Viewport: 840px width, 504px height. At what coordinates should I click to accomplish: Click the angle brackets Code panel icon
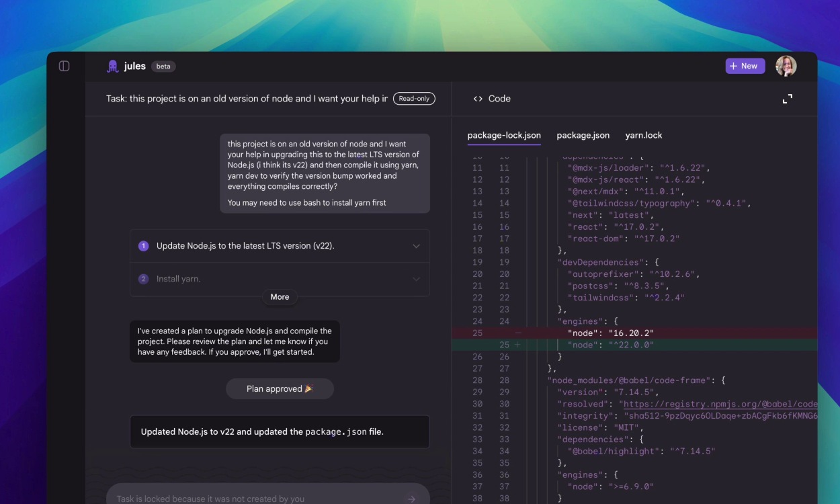click(x=478, y=98)
